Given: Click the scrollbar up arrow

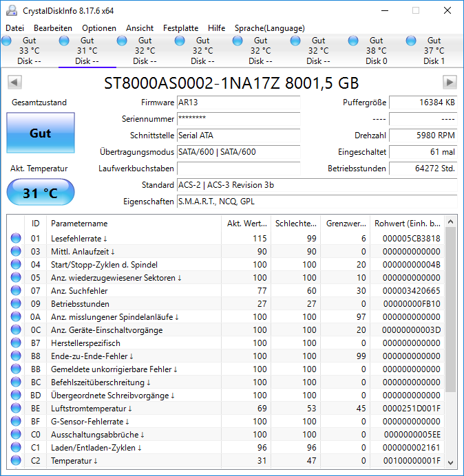Looking at the screenshot, I should pos(451,222).
